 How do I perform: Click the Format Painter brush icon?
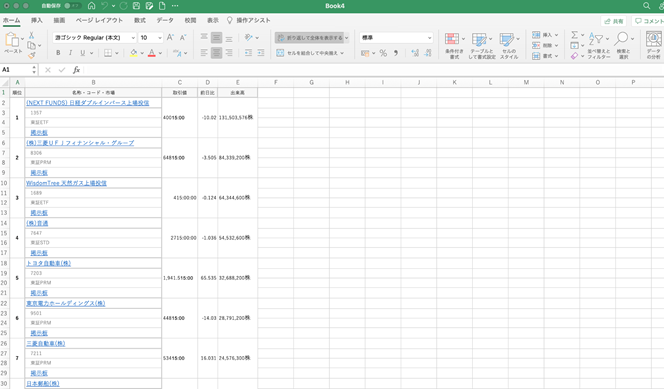click(x=31, y=55)
